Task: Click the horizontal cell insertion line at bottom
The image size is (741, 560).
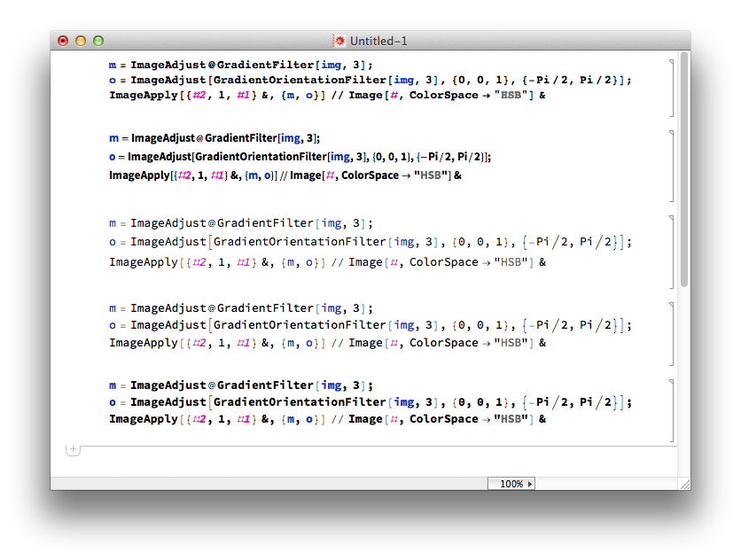Action: point(378,446)
